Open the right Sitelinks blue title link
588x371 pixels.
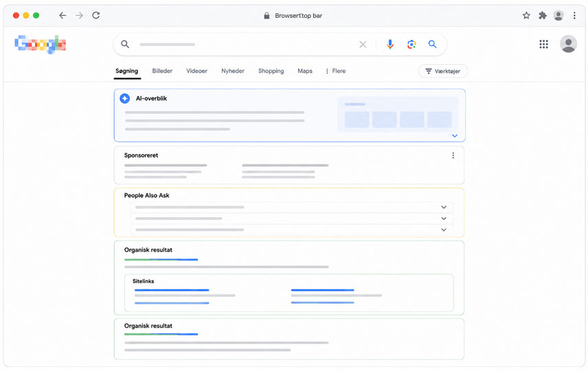(x=322, y=290)
